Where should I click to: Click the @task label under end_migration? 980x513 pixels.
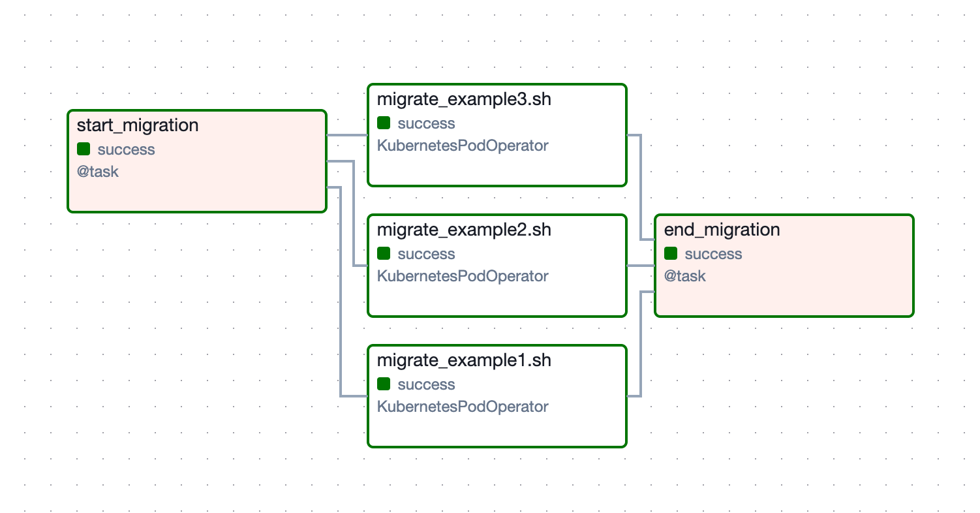click(x=685, y=276)
